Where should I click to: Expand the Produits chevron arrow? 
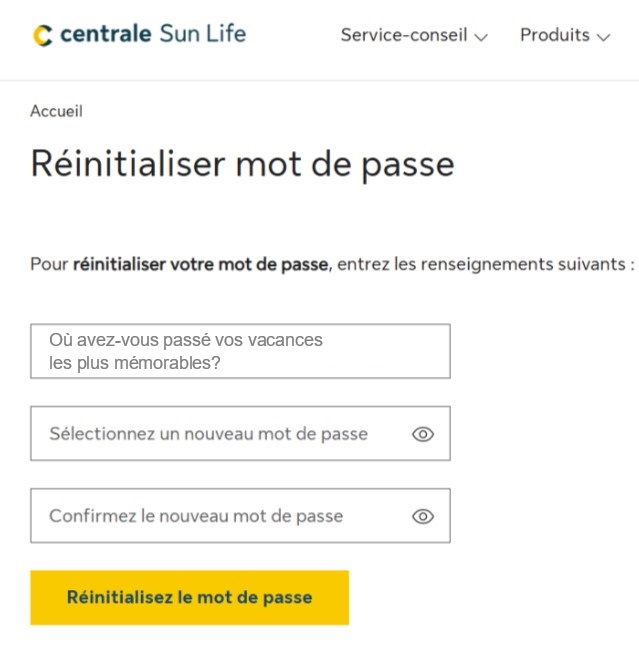tap(603, 37)
